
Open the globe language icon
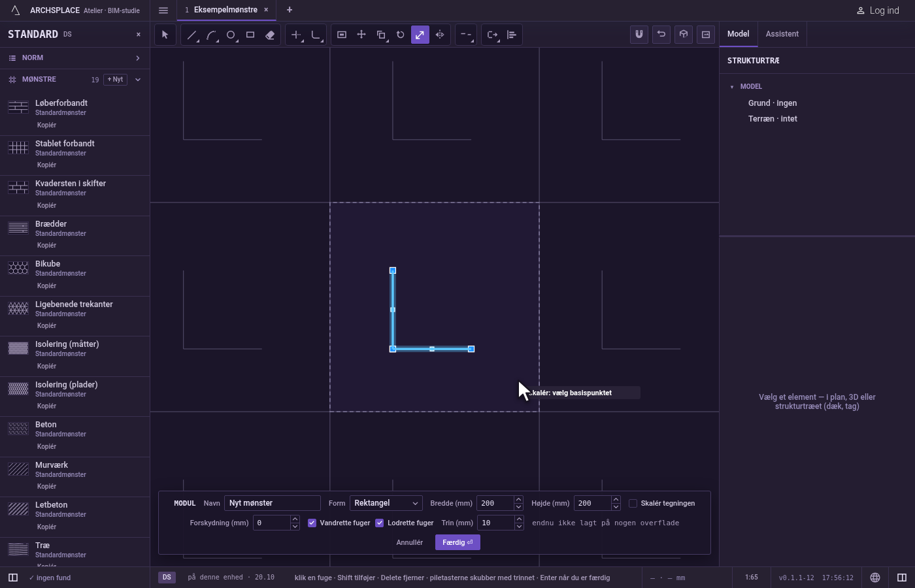coord(875,578)
